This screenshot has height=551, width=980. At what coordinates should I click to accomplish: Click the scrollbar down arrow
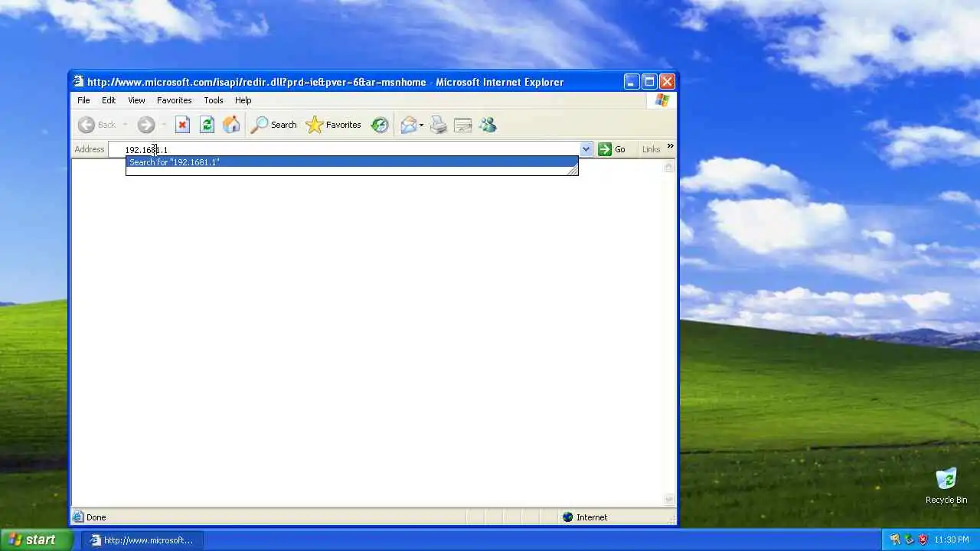pos(668,499)
